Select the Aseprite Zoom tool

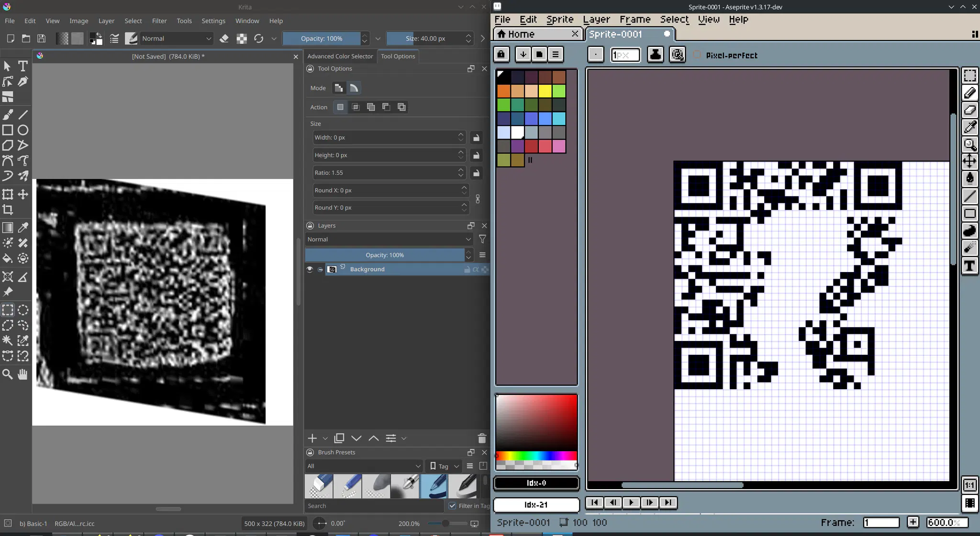tap(970, 144)
